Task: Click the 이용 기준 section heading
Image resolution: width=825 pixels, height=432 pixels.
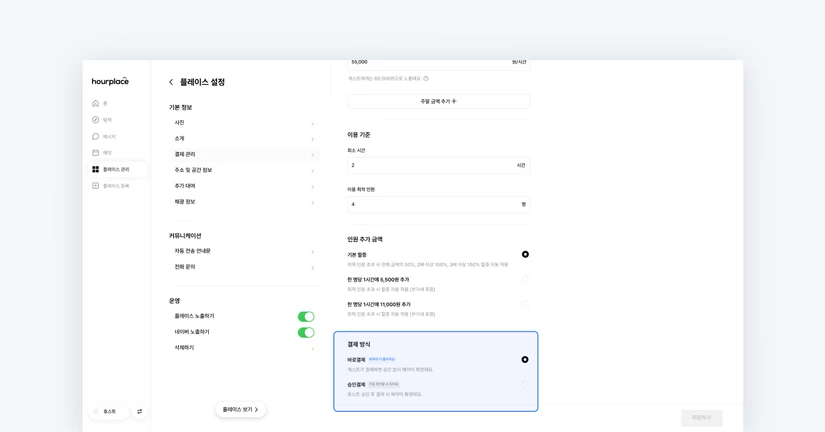Action: pyautogui.click(x=359, y=135)
